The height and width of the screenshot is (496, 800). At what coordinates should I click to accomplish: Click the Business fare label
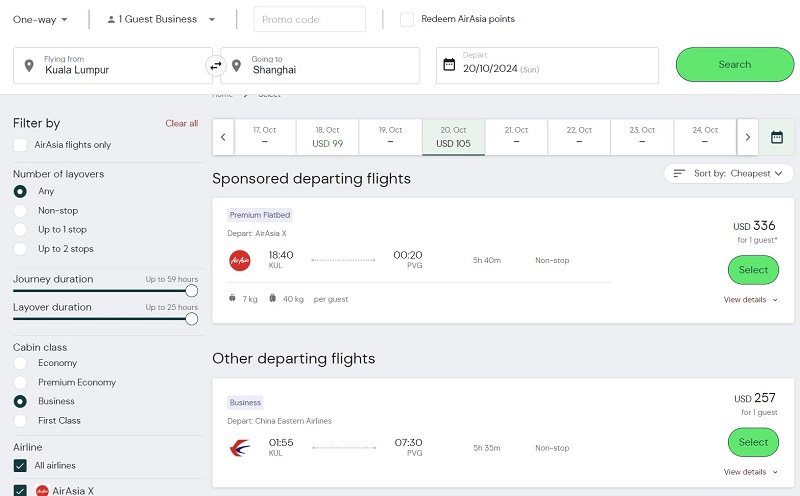click(x=245, y=403)
